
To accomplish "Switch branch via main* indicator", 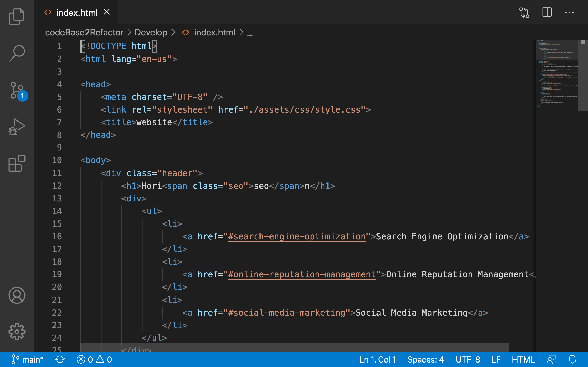I will click(x=27, y=359).
